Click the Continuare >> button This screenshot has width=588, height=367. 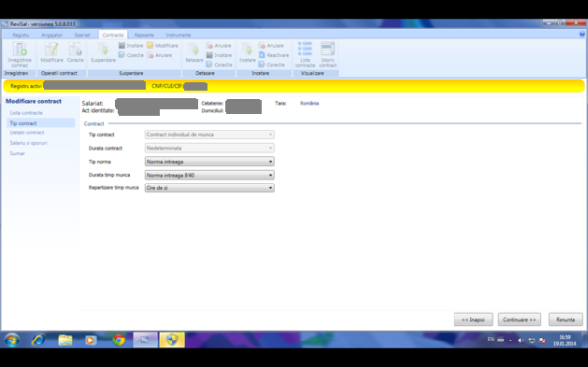(519, 319)
